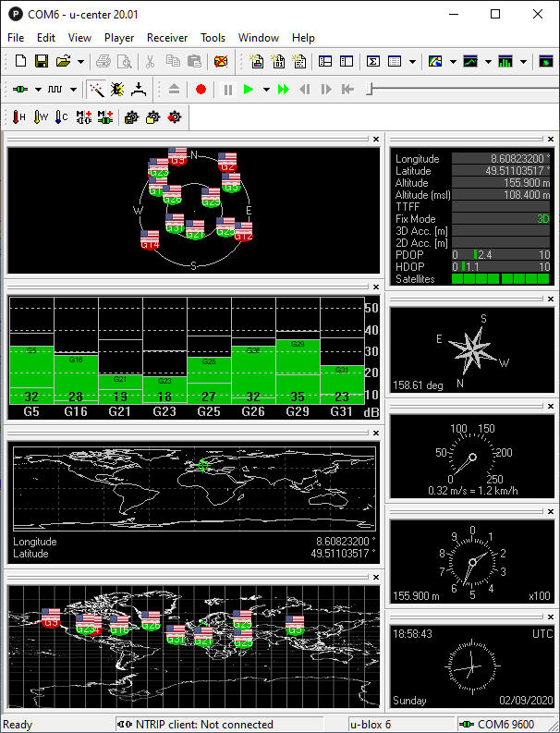Screen dimensions: 560x733
Task: Click the green Play button
Action: [248, 90]
